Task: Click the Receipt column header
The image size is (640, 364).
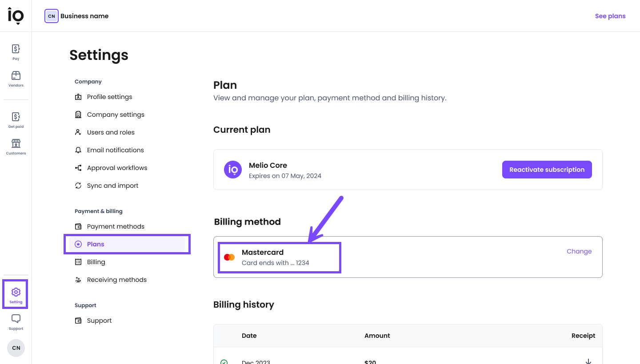Action: 584,336
